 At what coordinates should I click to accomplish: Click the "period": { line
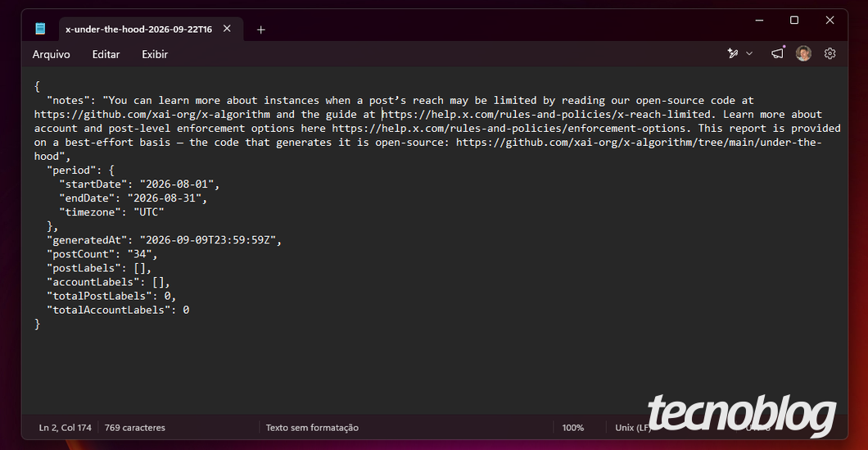point(81,170)
